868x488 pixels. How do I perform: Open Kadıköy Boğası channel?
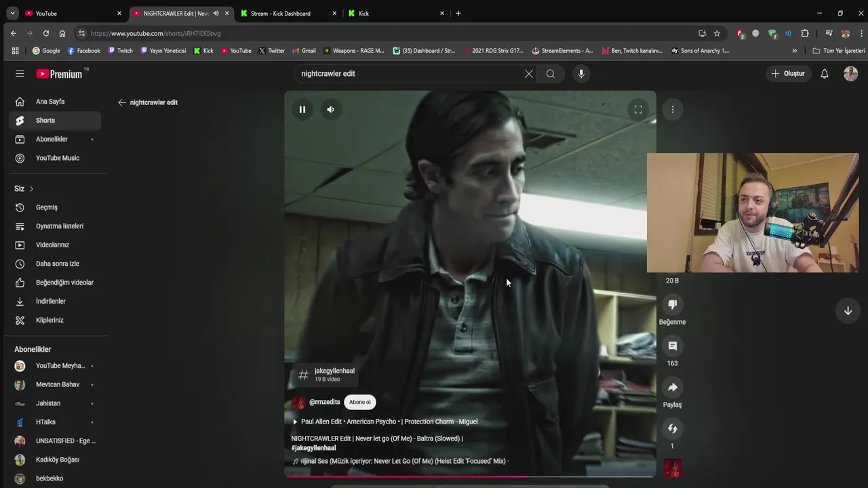point(54,460)
